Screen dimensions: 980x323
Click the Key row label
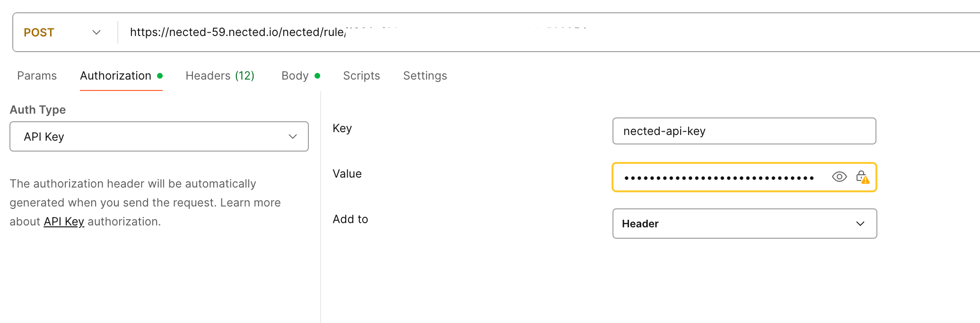point(342,128)
